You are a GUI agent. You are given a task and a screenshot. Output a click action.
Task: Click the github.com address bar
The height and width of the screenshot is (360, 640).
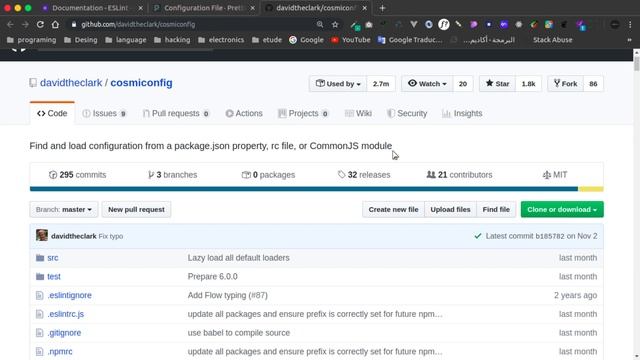point(192,24)
